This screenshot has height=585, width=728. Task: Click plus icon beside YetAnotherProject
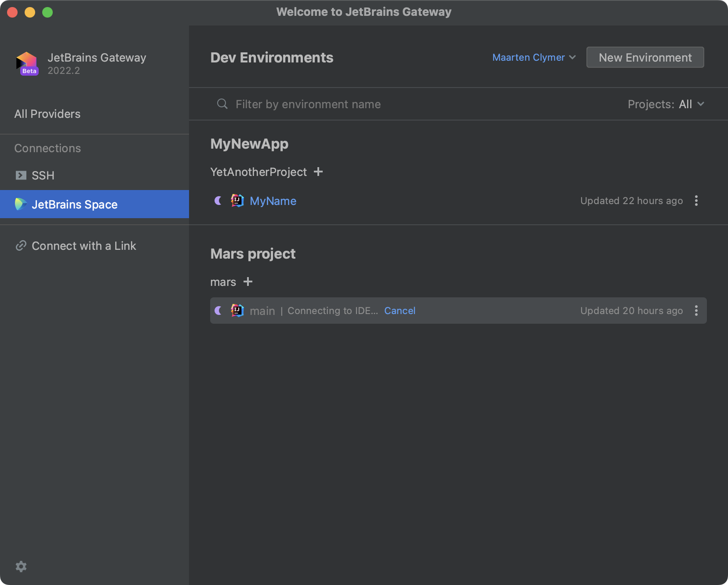(x=318, y=172)
